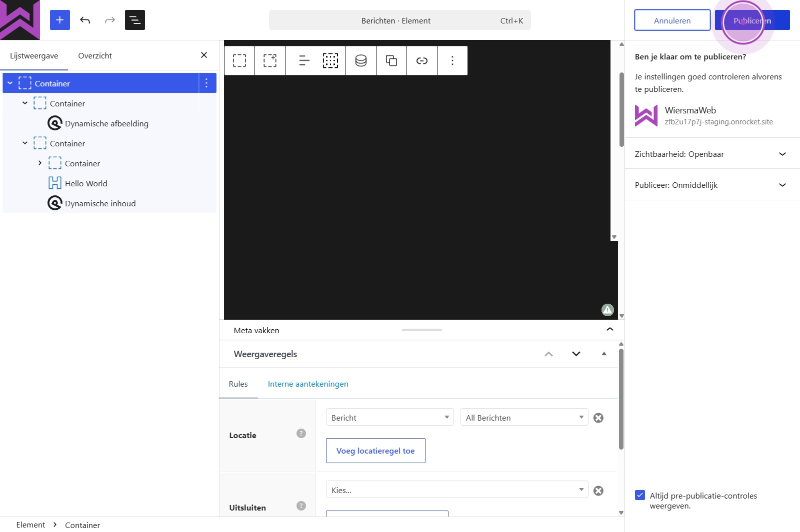Click the Annuleren button
800x532 pixels.
coord(672,20)
